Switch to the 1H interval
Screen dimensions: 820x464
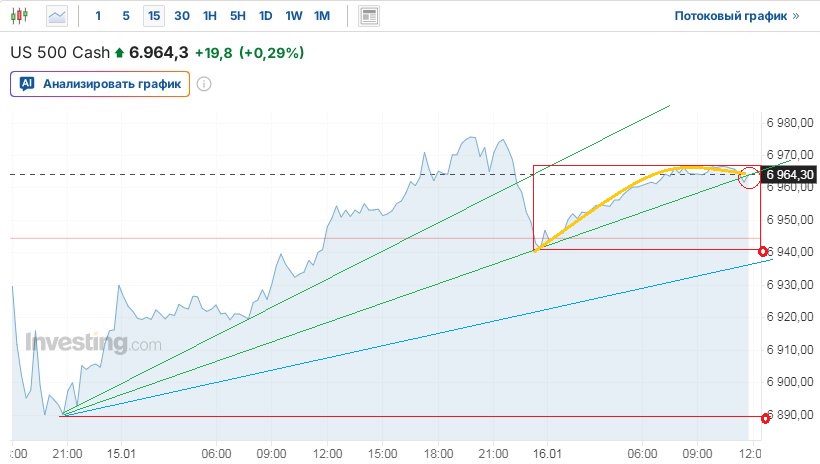tap(209, 16)
